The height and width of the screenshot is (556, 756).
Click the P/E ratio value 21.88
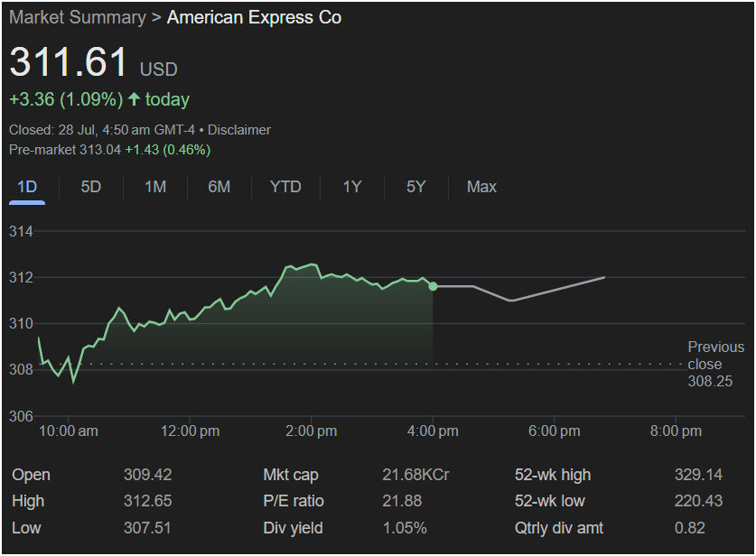click(x=402, y=501)
